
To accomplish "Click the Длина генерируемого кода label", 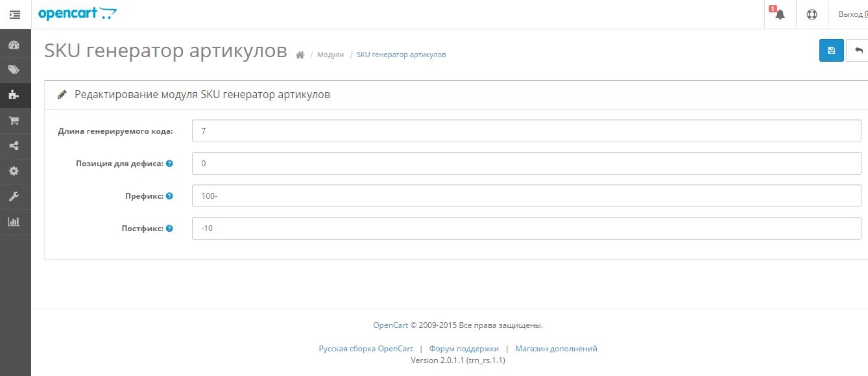I will [115, 131].
